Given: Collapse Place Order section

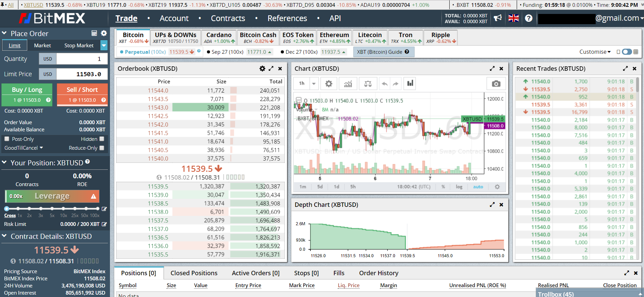Looking at the screenshot, I should tap(4, 33).
